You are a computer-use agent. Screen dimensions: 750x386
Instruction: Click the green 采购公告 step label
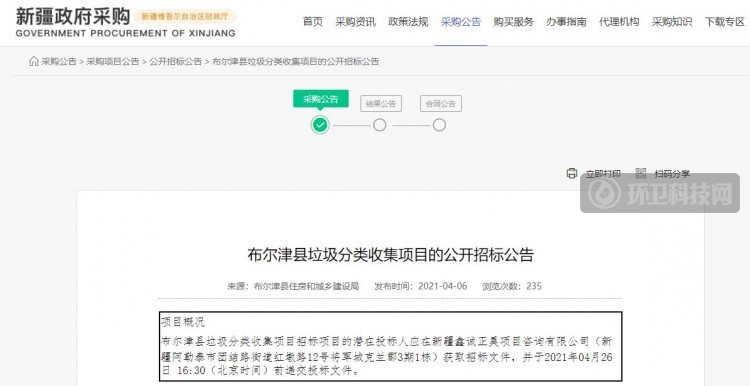pos(320,99)
